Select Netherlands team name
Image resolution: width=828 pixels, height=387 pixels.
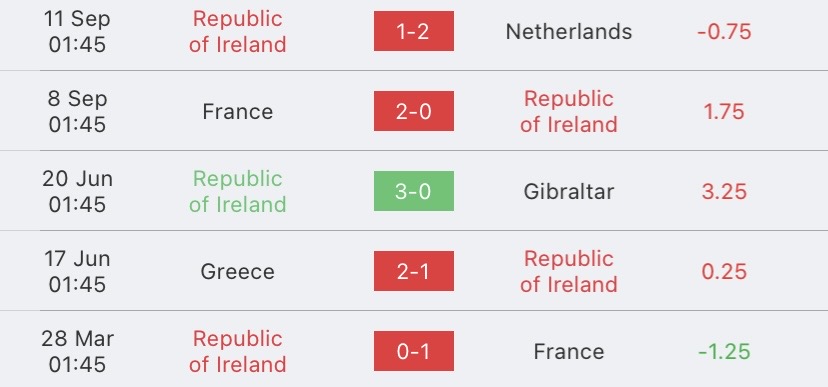tap(569, 32)
